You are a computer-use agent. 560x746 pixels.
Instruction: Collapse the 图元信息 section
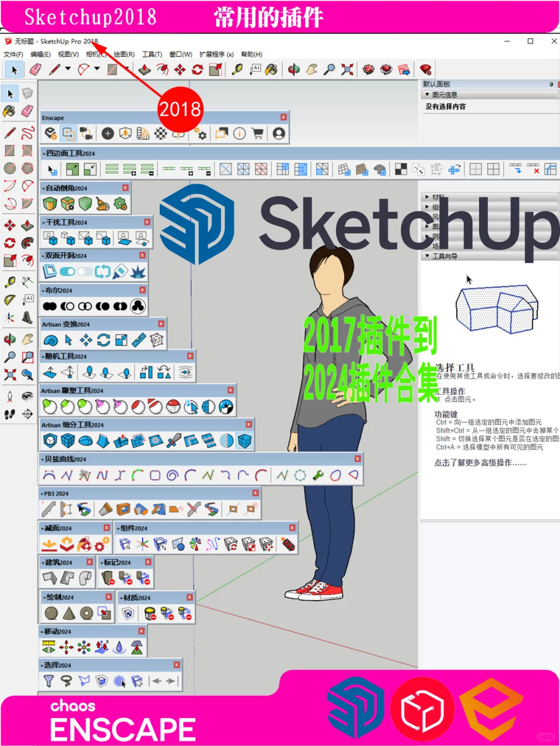427,94
